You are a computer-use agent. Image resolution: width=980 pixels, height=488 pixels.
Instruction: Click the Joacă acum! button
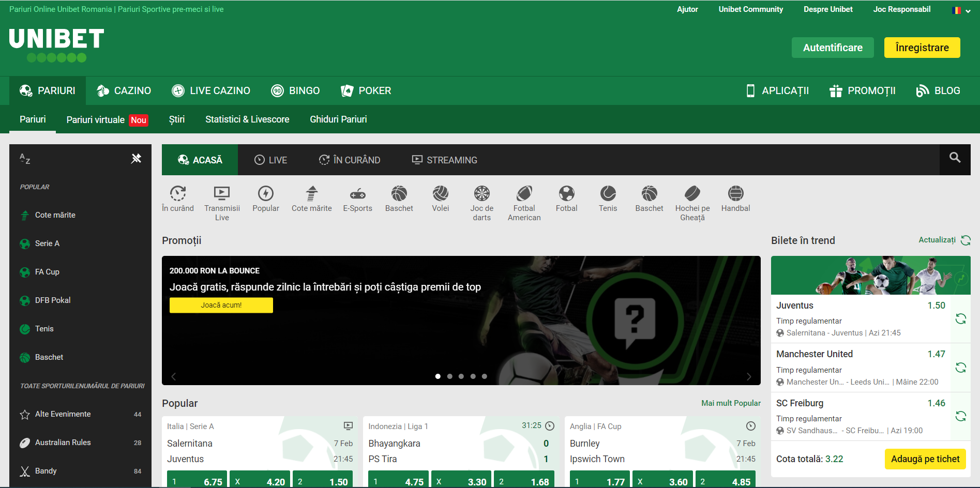[x=221, y=305]
